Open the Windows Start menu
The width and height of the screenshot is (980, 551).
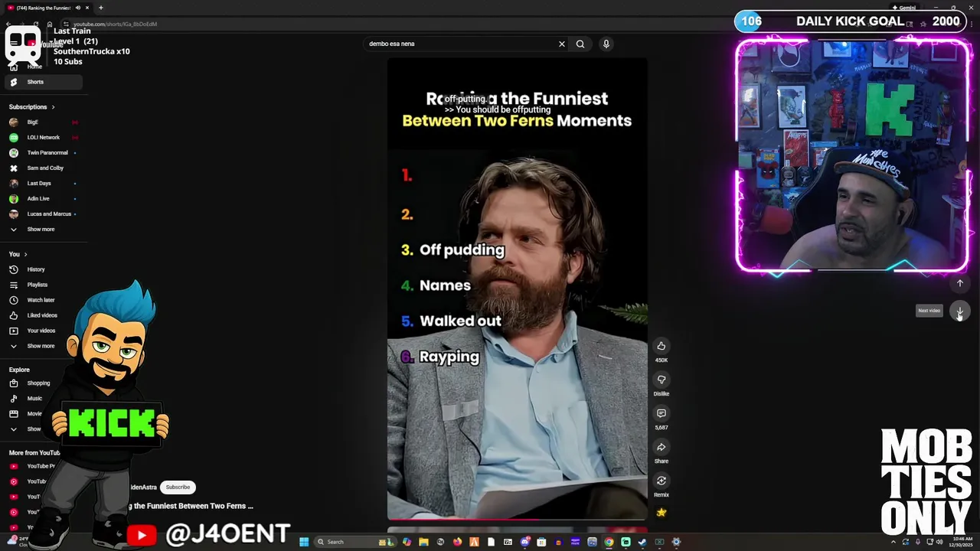(x=304, y=542)
